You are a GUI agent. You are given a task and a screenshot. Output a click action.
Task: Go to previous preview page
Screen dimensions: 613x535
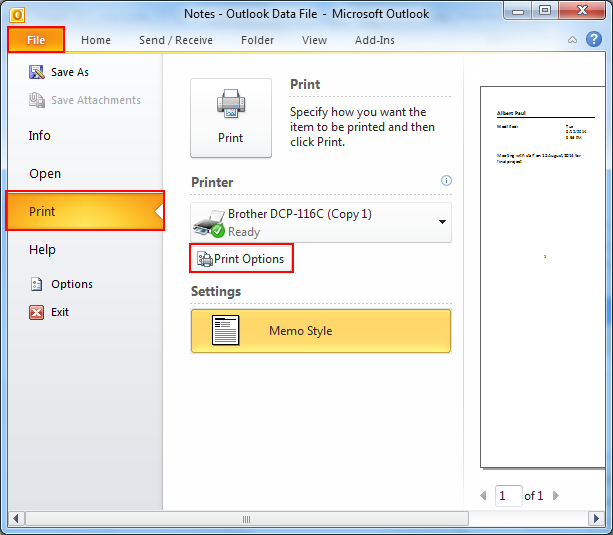click(x=483, y=496)
